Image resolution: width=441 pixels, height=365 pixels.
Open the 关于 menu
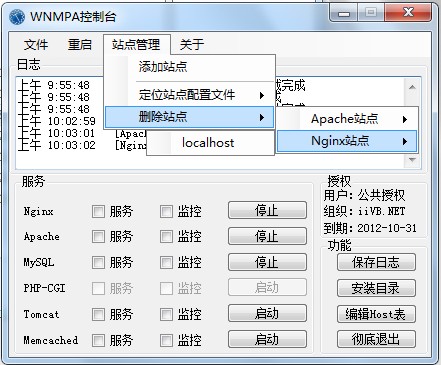[192, 44]
